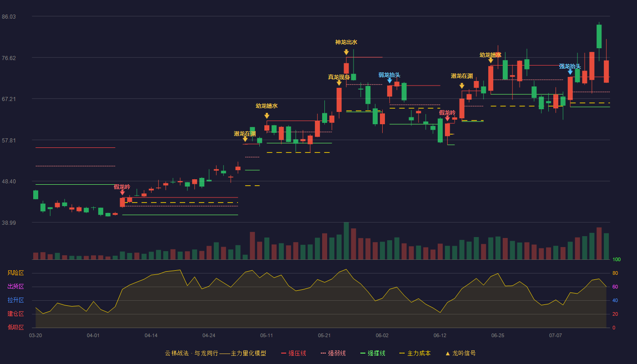Click the 38.99 price axis label
The width and height of the screenshot is (637, 364).
click(x=9, y=222)
